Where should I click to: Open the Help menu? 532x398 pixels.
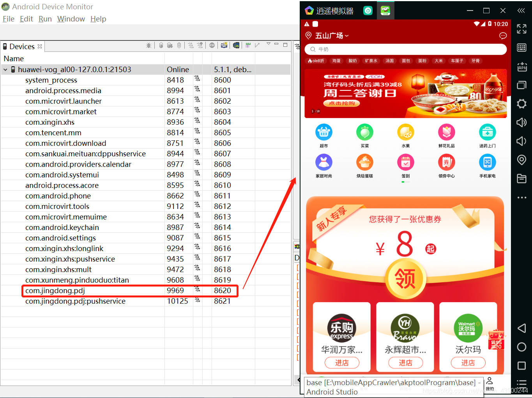pos(98,19)
